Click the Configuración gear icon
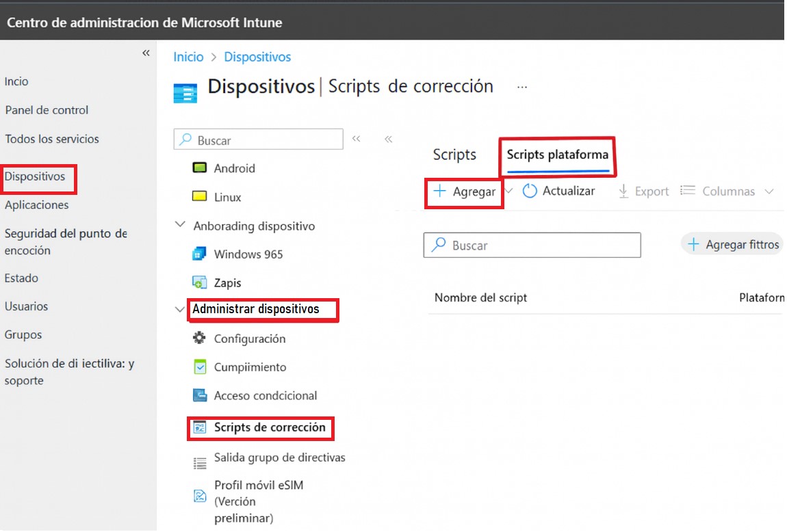The width and height of the screenshot is (787, 532). [x=200, y=338]
